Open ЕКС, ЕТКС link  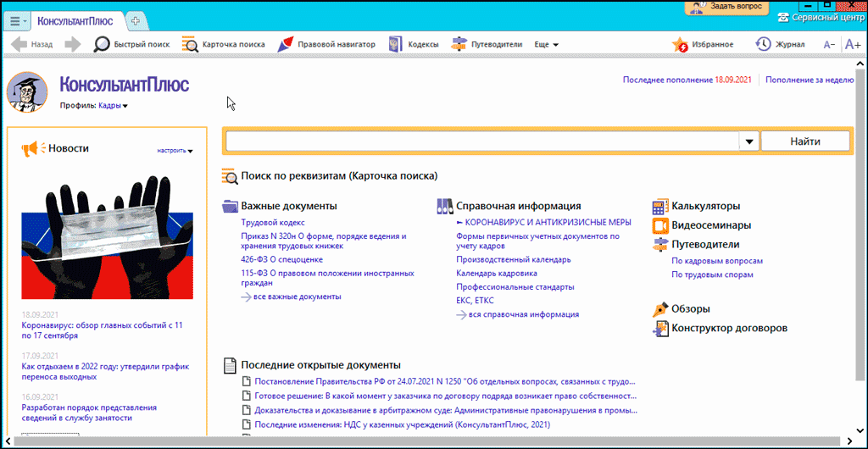(475, 301)
